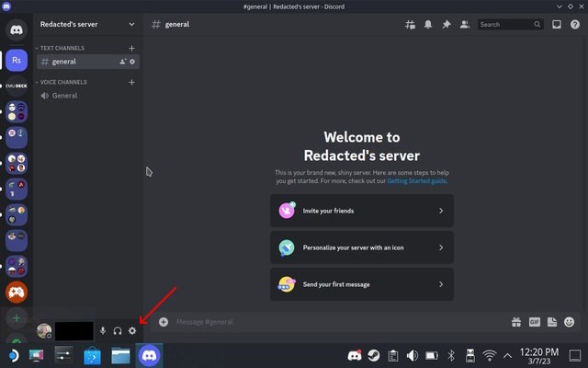Toggle microphone mute
Viewport: 588px width, 368px height.
[103, 331]
